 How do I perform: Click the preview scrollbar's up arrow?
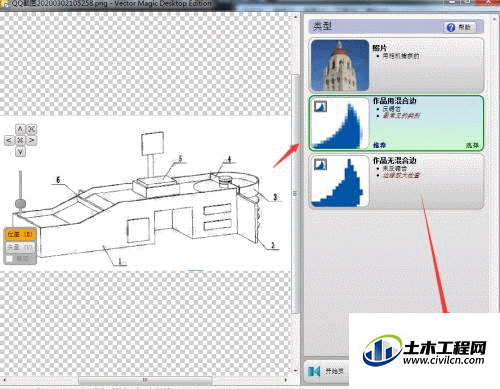[295, 16]
